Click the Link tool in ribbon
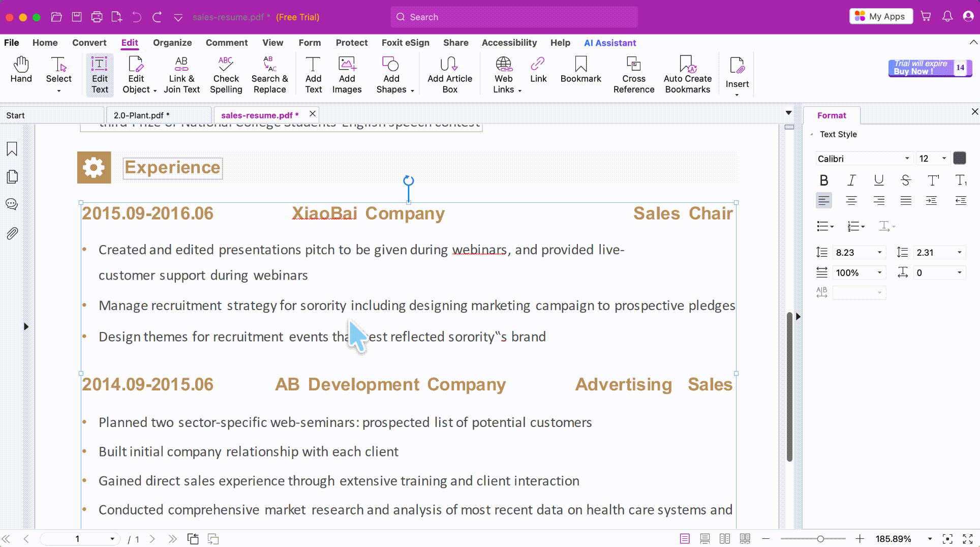The height and width of the screenshot is (547, 980). click(538, 70)
